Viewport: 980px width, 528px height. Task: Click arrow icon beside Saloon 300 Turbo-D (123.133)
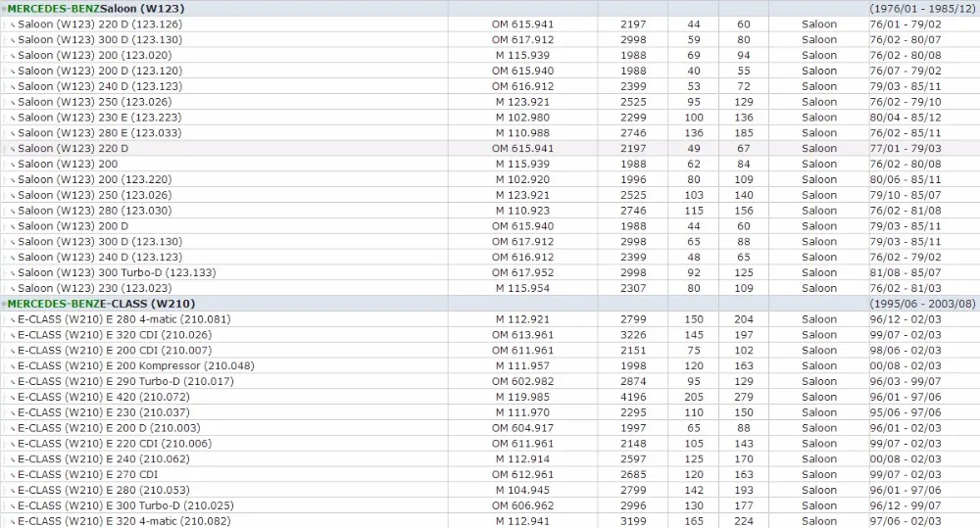13,273
